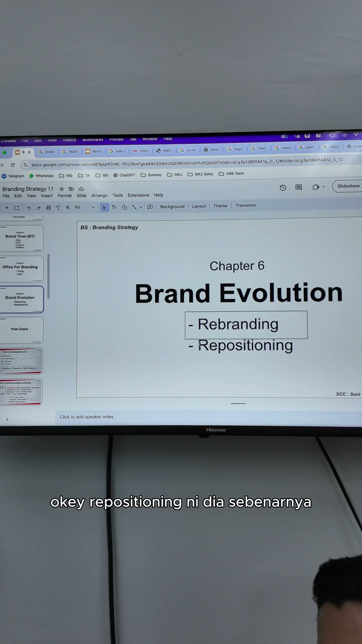Expand the camera call options arrow
Image resolution: width=362 pixels, height=644 pixels.
tap(323, 186)
